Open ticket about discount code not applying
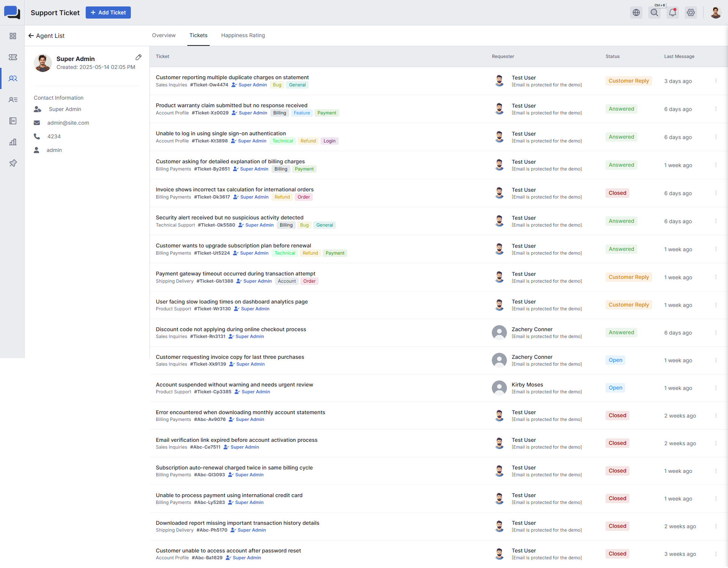The width and height of the screenshot is (728, 568). click(231, 329)
